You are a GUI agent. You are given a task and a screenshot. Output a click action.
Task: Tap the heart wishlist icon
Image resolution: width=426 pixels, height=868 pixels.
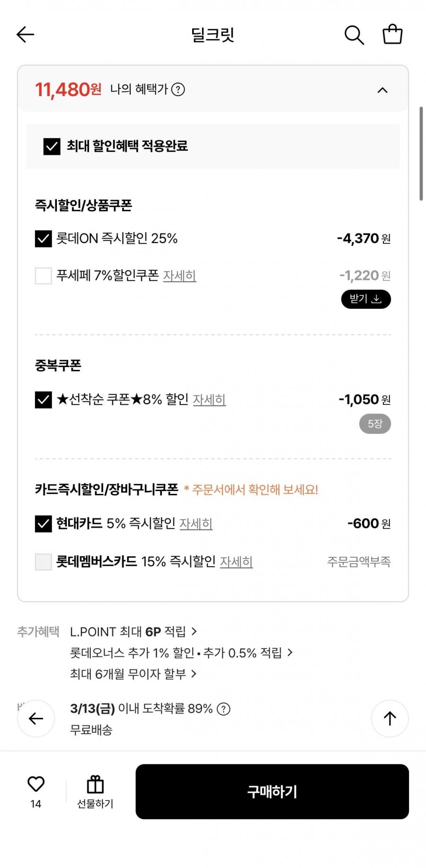pos(36,784)
